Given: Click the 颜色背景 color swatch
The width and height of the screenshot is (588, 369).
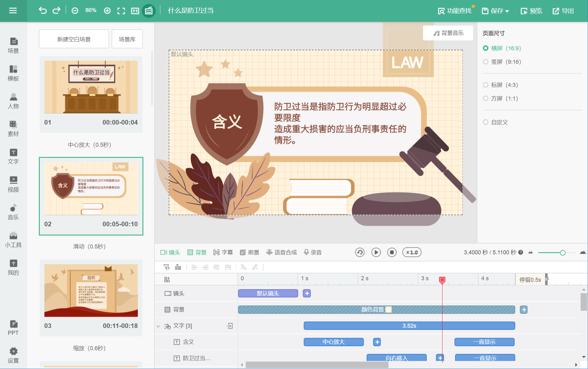Looking at the screenshot, I should (389, 310).
